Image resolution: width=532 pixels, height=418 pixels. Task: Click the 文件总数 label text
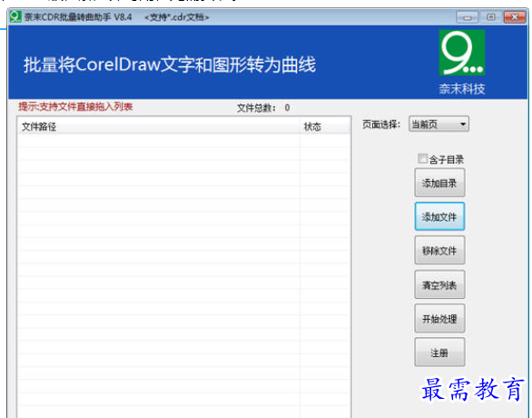(x=256, y=108)
